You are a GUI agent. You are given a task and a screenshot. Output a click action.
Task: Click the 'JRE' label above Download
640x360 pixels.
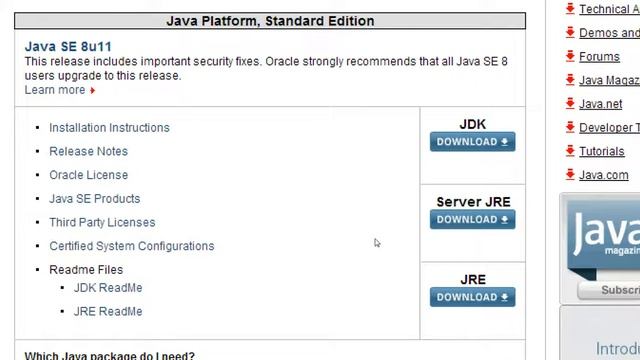pyautogui.click(x=473, y=280)
